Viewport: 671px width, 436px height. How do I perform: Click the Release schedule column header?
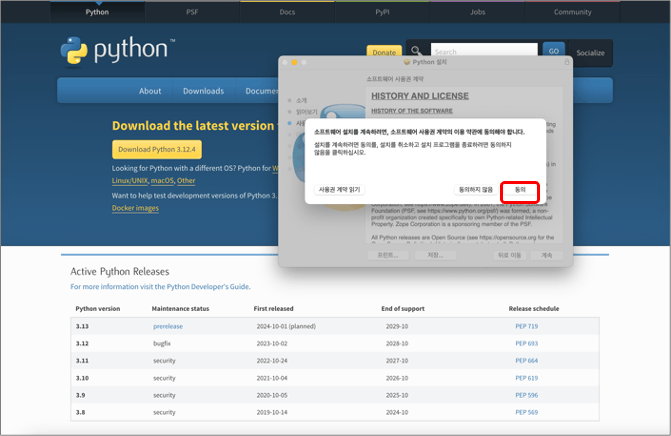tap(534, 308)
